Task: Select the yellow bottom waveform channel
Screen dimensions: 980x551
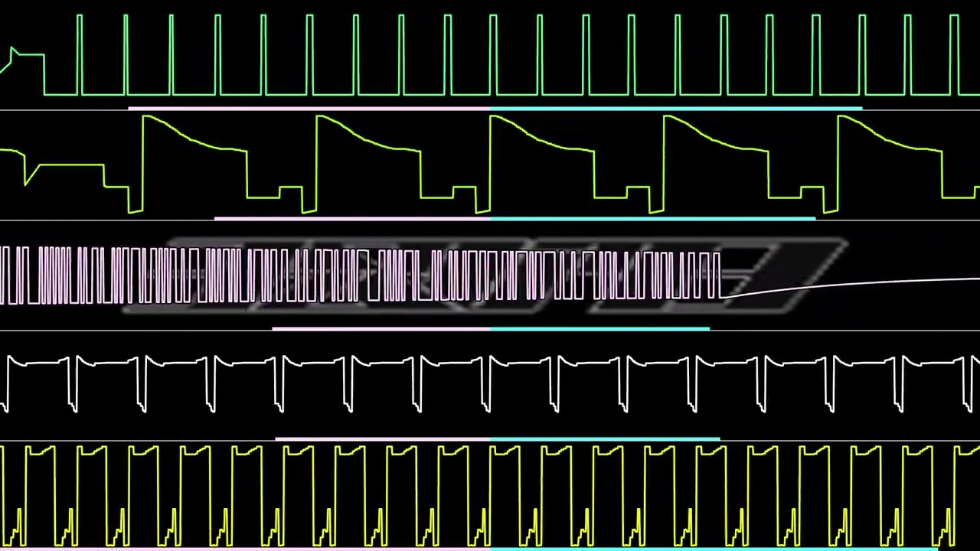Action: pos(490,496)
